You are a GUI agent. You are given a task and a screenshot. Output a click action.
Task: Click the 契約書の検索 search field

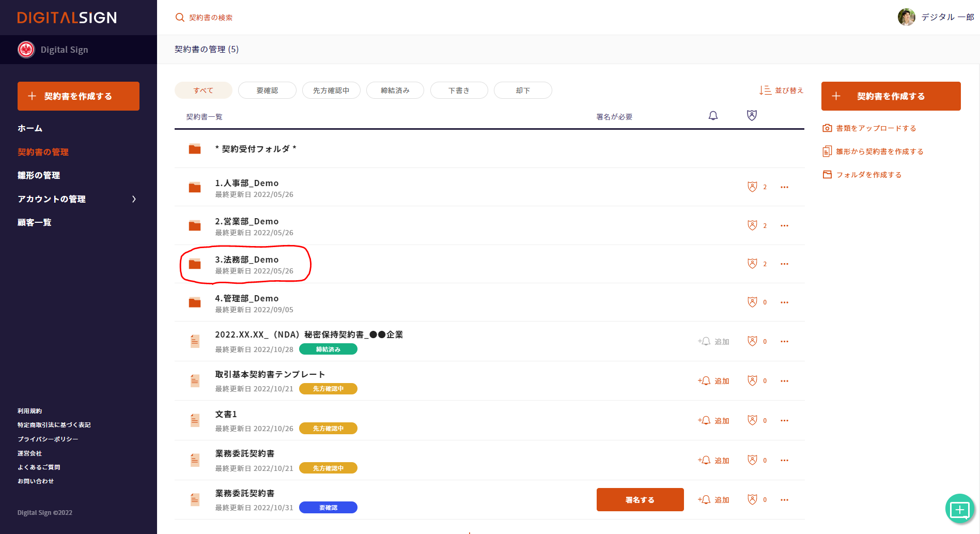click(x=211, y=18)
